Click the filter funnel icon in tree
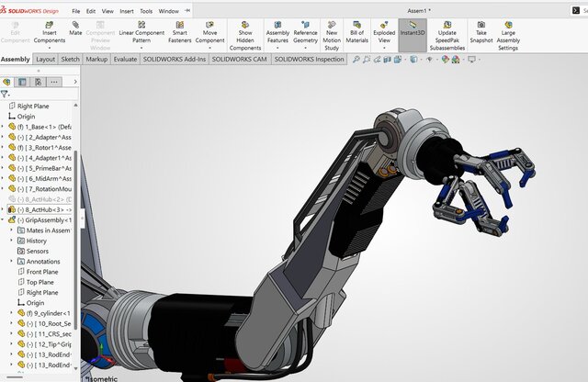This screenshot has width=588, height=382. tap(4, 94)
